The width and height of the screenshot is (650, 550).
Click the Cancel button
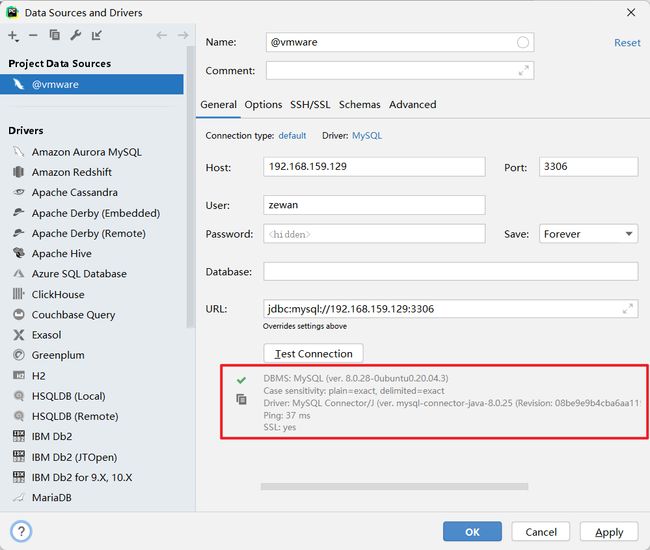(x=541, y=532)
